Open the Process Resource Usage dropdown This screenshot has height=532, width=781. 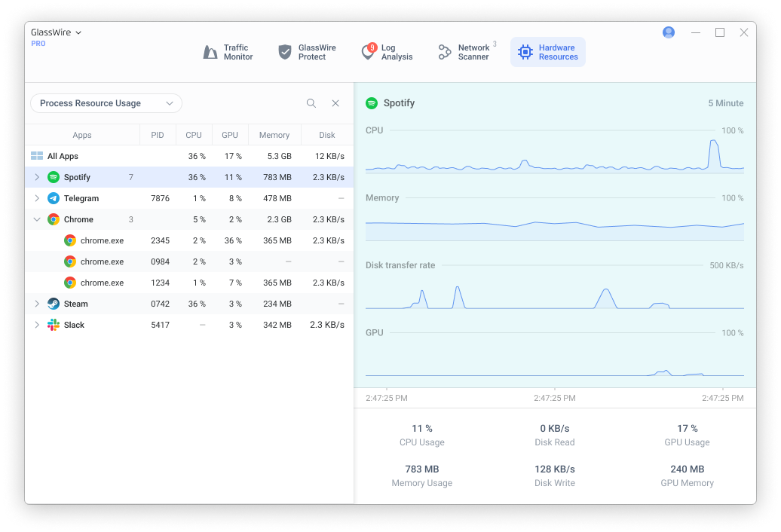click(106, 103)
